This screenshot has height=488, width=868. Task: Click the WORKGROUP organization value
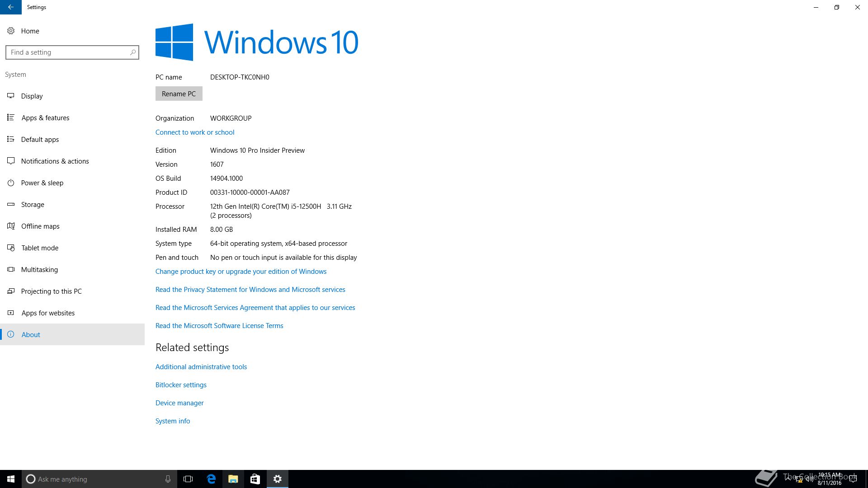(231, 118)
